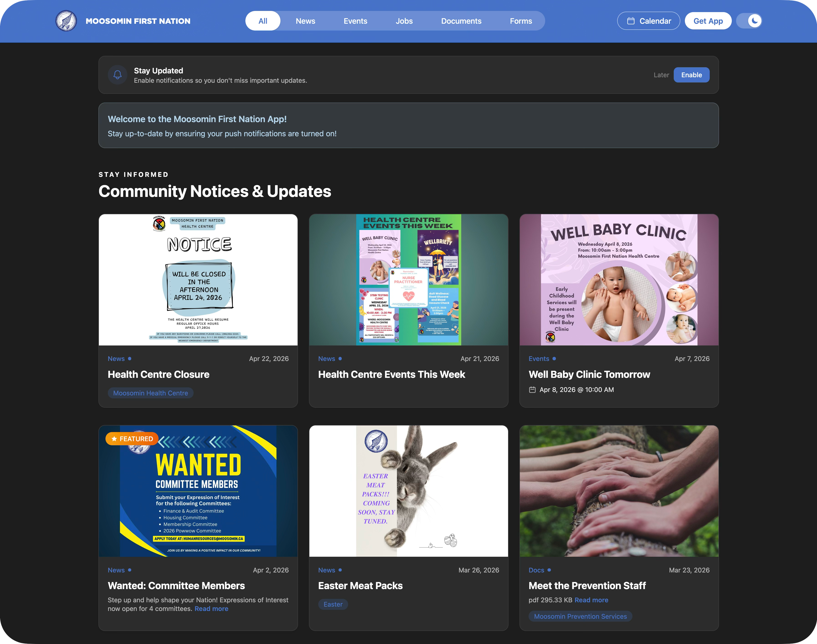Click News label on Easter Meat Packs card

pyautogui.click(x=326, y=570)
